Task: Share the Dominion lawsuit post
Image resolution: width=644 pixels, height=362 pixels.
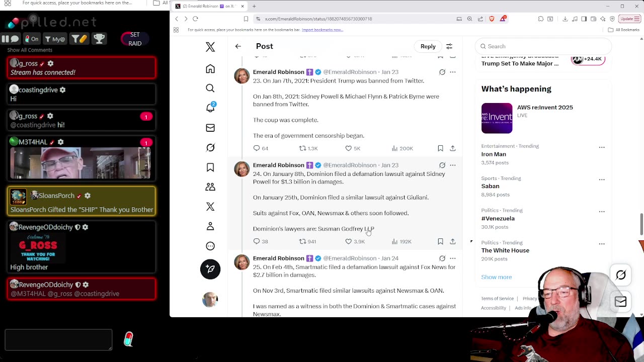Action: click(453, 241)
